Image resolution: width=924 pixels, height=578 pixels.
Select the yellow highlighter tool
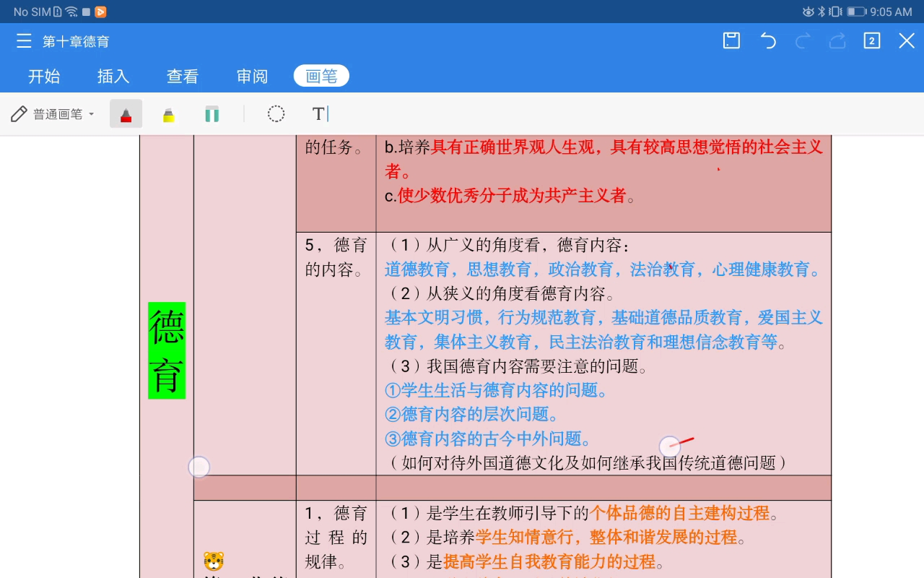click(x=168, y=114)
